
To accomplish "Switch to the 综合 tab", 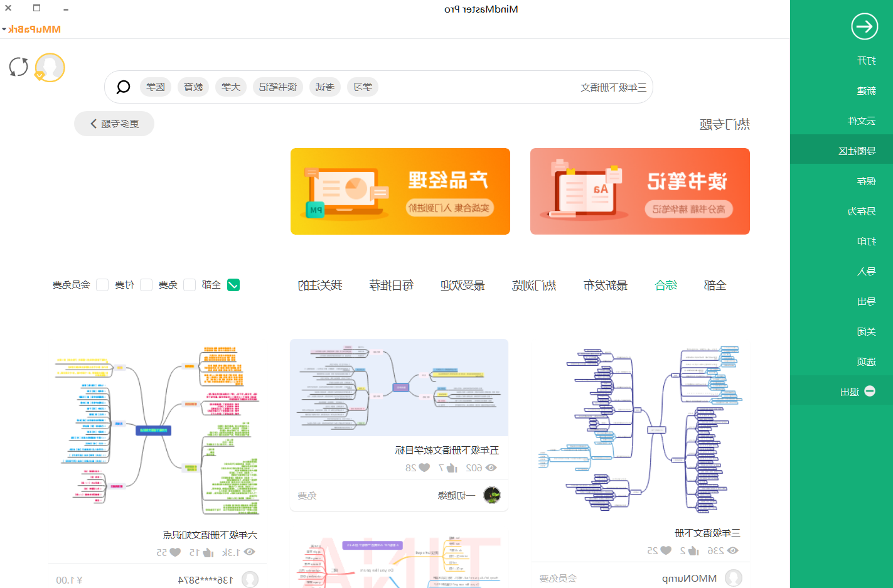I will pos(666,286).
